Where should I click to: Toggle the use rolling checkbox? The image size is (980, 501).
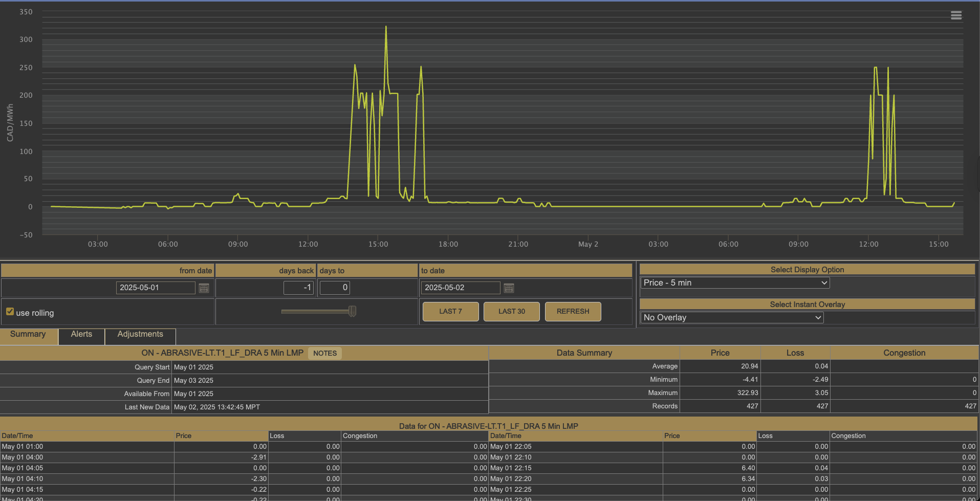pos(10,312)
